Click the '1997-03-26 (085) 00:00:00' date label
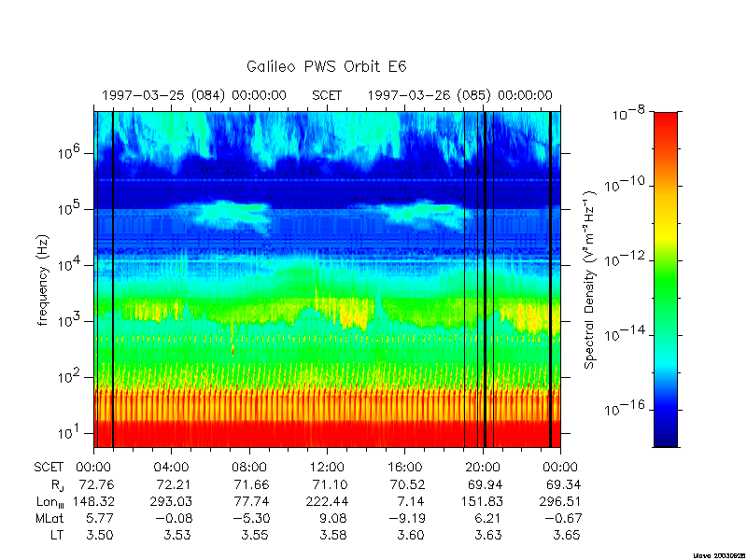Image resolution: width=747 pixels, height=560 pixels. pyautogui.click(x=460, y=95)
